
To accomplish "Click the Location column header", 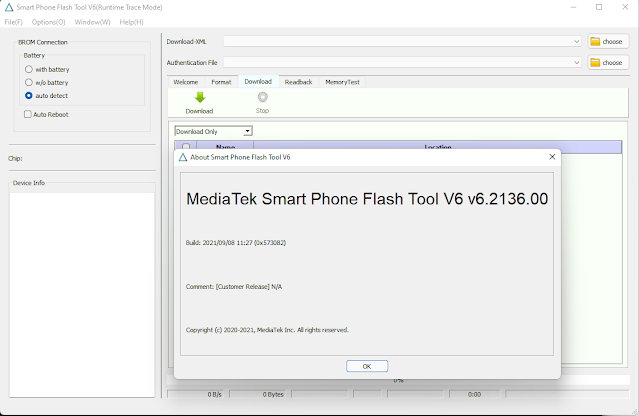I will click(438, 147).
